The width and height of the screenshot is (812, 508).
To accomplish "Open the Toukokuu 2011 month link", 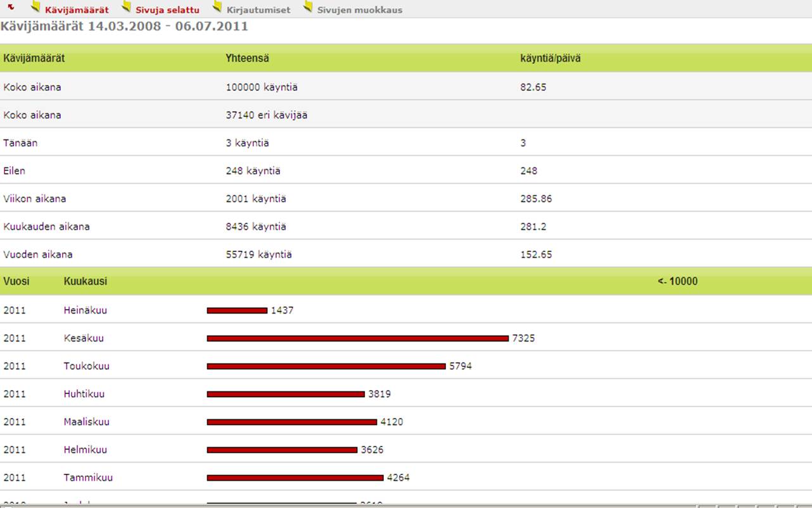I will coord(86,366).
